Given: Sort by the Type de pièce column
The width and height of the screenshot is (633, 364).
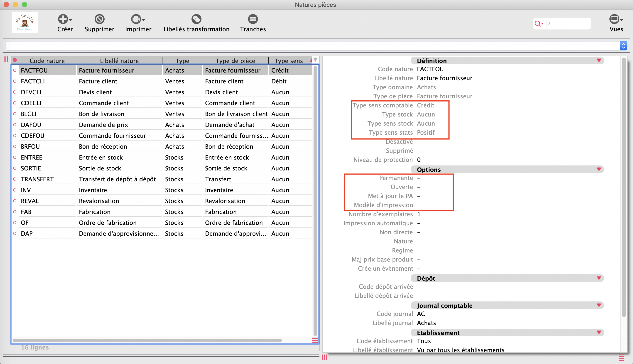Looking at the screenshot, I should click(235, 61).
